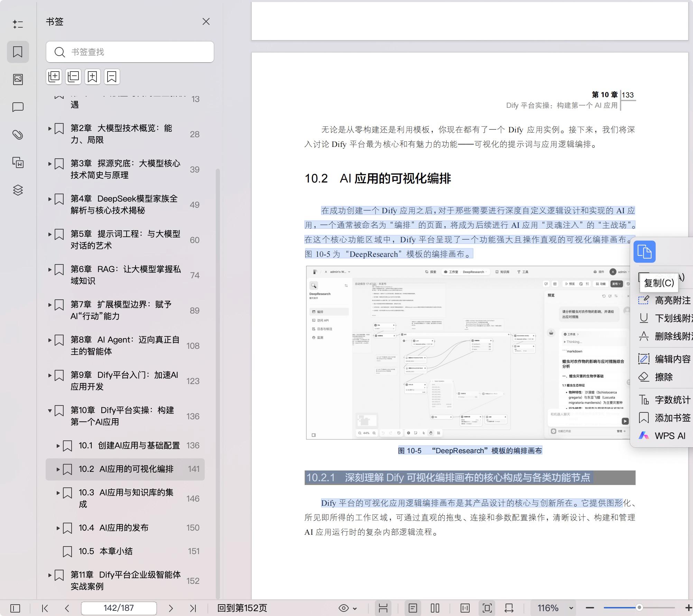
Task: Open the comments/annotations panel icon
Action: (x=18, y=107)
